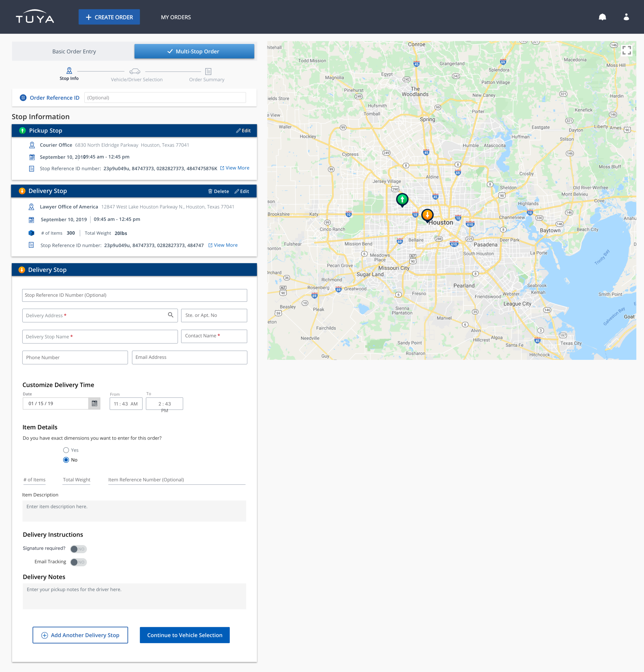Click the Email Address field

[189, 357]
